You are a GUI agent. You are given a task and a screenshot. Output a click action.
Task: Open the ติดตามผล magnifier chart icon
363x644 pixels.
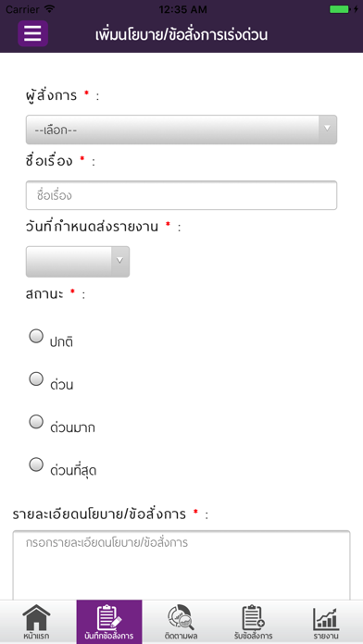tap(181, 617)
